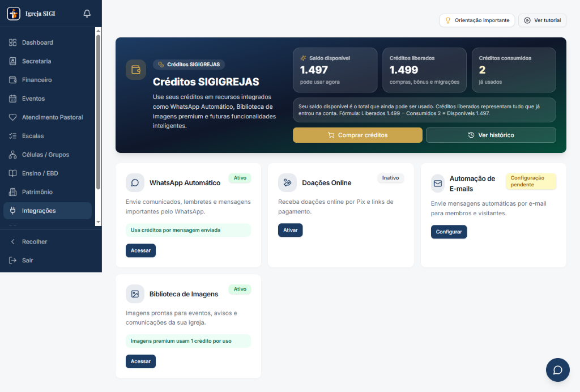This screenshot has height=392, width=580.
Task: Click 'Imagens premium usam 1 crédito por uso'
Action: coord(188,341)
